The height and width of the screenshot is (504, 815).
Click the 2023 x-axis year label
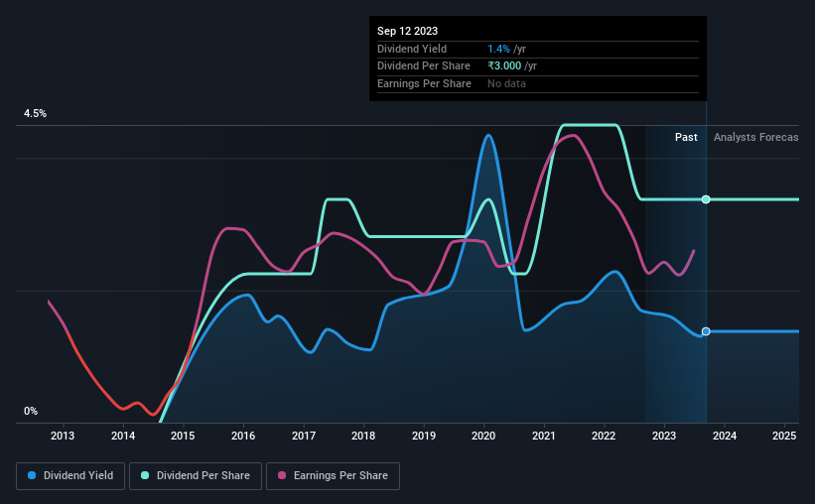click(664, 436)
